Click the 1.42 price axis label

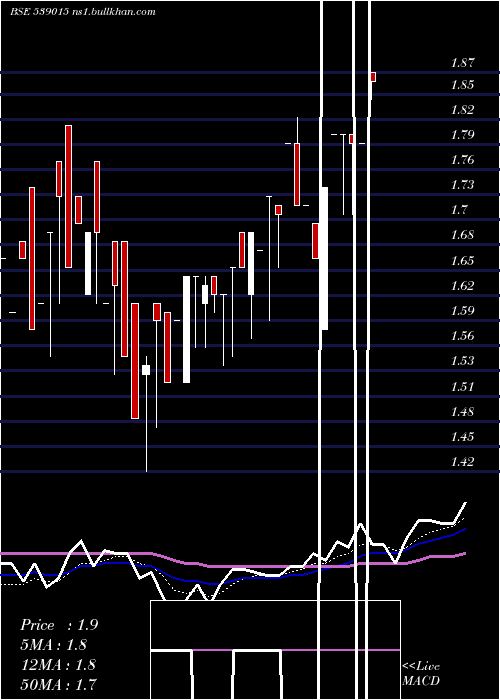[x=462, y=462]
